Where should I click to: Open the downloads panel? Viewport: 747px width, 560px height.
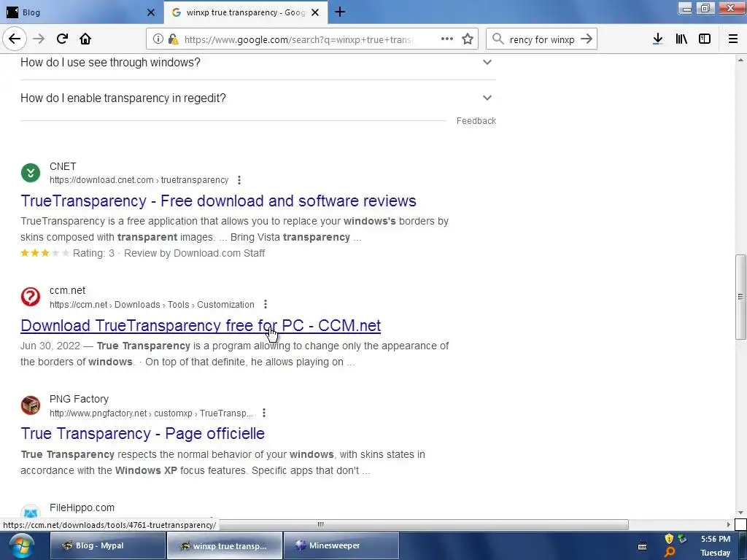pos(658,39)
